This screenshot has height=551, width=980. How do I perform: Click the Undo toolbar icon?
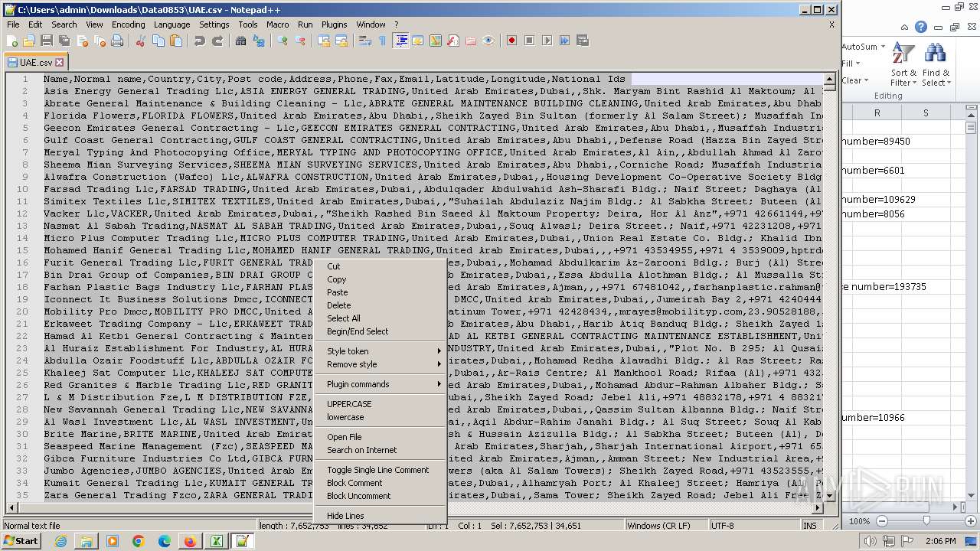(x=200, y=41)
